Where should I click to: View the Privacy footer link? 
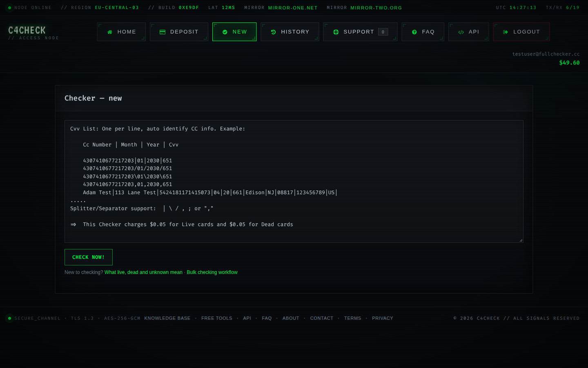pyautogui.click(x=383, y=318)
